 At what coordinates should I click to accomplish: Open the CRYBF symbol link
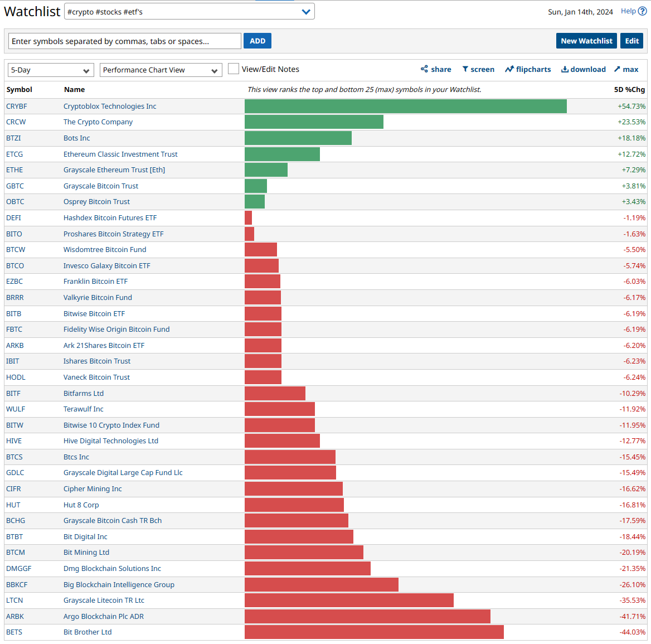pos(17,106)
